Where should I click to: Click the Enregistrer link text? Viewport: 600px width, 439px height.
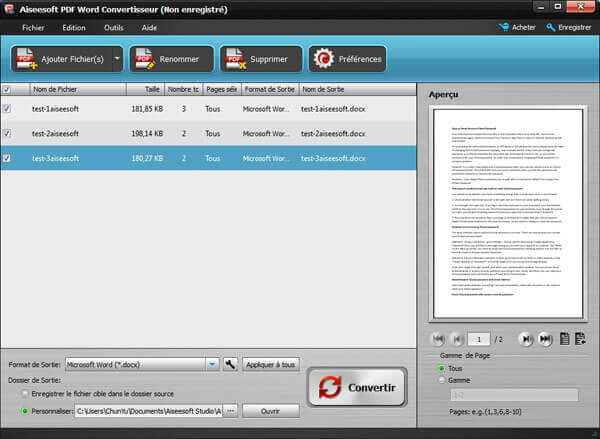[x=575, y=27]
